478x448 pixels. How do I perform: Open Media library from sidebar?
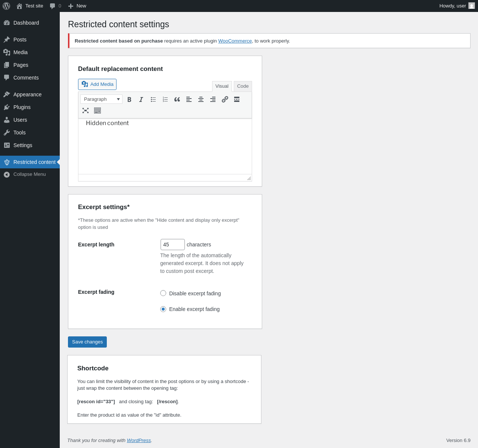click(30, 52)
